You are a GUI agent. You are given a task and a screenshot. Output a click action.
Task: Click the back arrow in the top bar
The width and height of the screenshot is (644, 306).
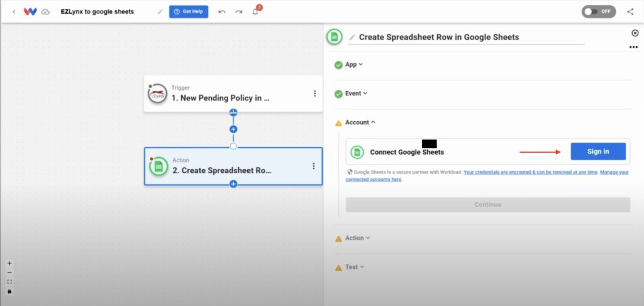(14, 11)
